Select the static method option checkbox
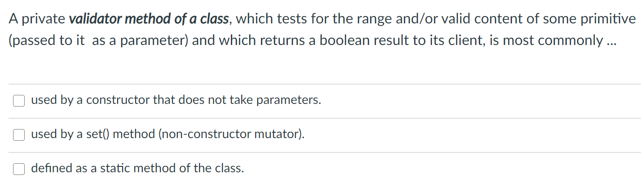This screenshot has width=644, height=188. (x=18, y=169)
